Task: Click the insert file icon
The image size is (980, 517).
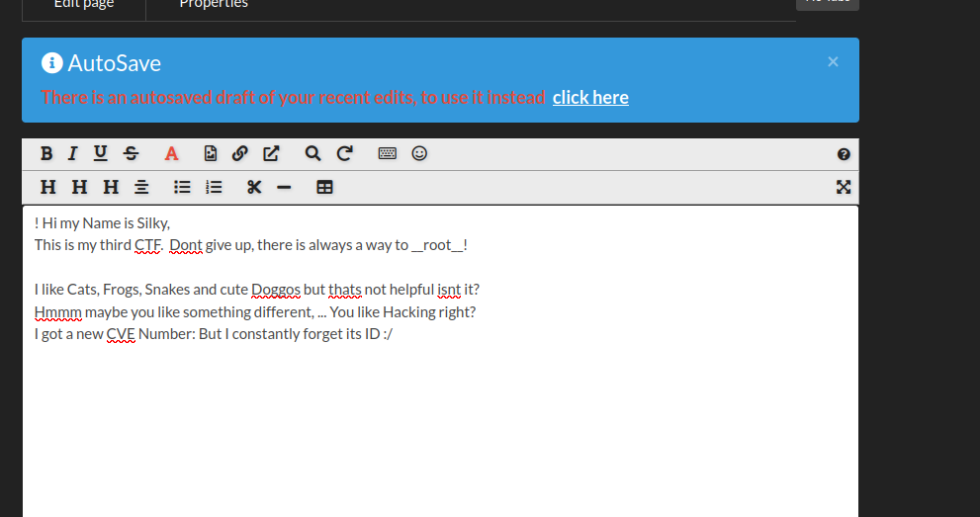Action: point(210,153)
